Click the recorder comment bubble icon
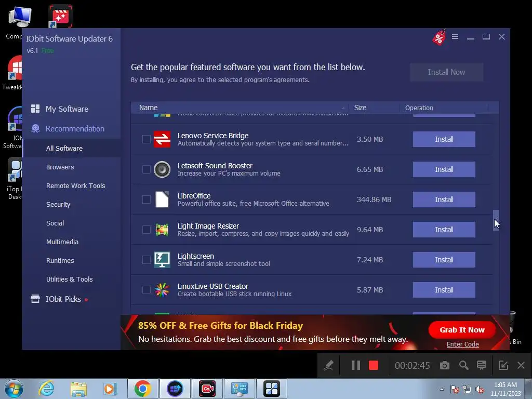Image resolution: width=532 pixels, height=399 pixels. click(482, 365)
